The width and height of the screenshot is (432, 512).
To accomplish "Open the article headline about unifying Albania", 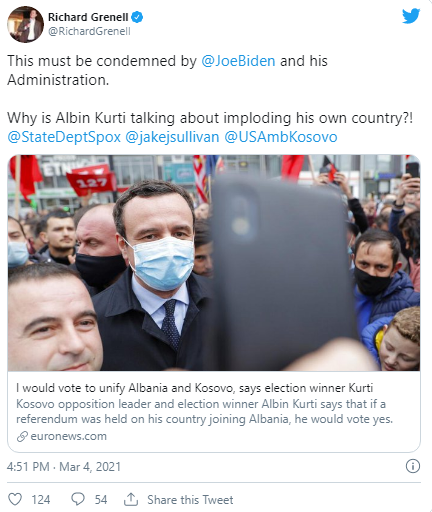I will [194, 388].
